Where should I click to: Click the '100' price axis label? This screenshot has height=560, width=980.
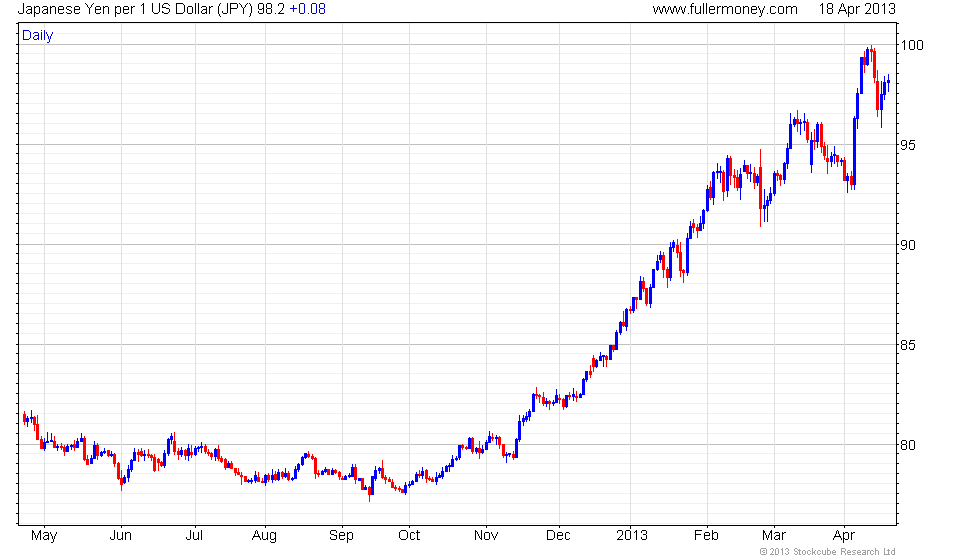[x=912, y=45]
